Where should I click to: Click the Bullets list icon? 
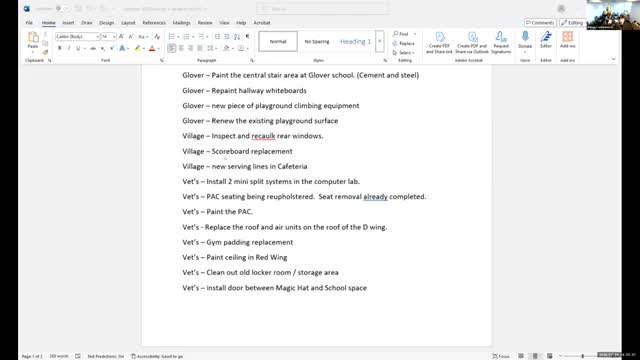pos(171,37)
